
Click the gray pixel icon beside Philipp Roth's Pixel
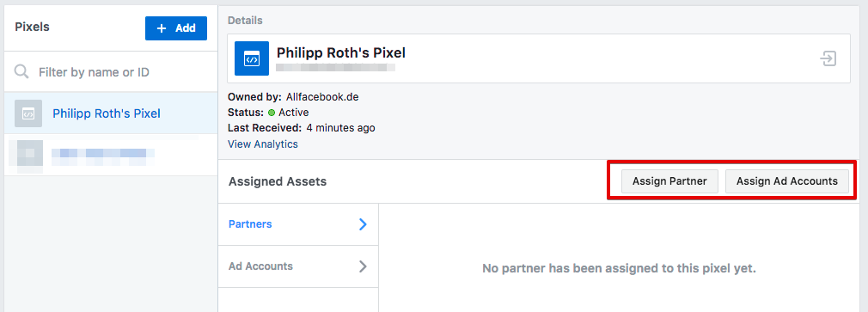coord(28,113)
